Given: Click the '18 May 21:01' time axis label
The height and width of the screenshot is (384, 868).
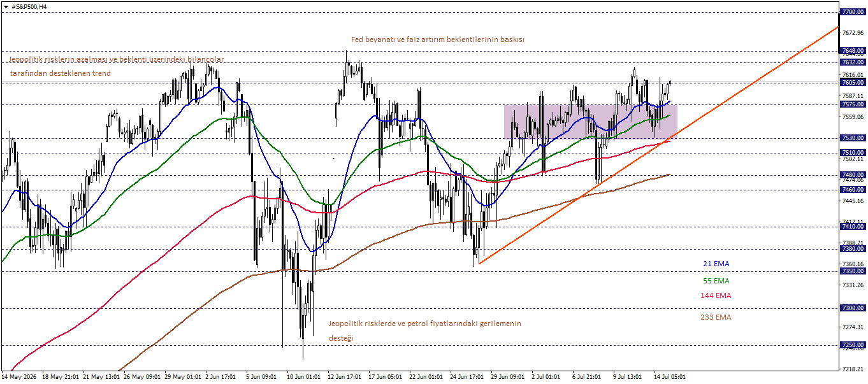Looking at the screenshot, I should coord(61,377).
